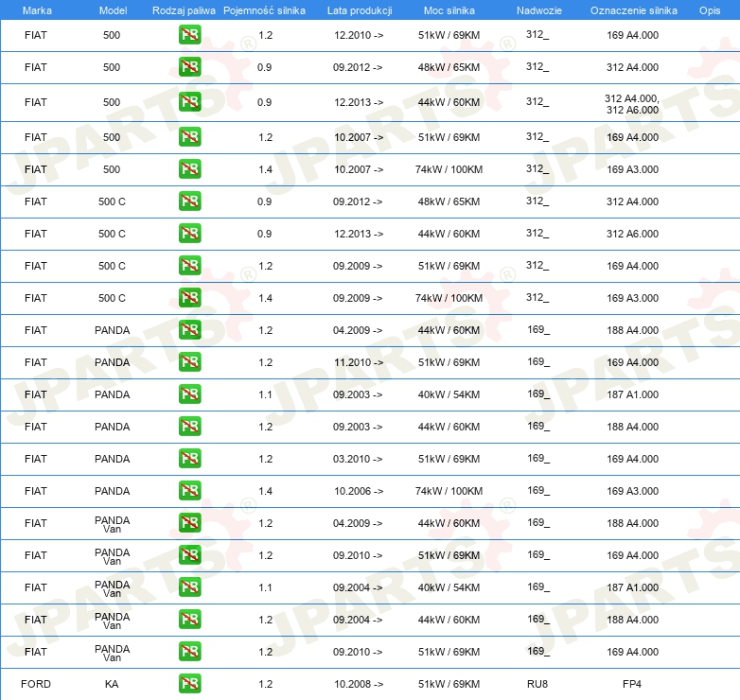This screenshot has width=740, height=700.
Task: Click the Lata produkcji column header
Action: click(x=360, y=10)
